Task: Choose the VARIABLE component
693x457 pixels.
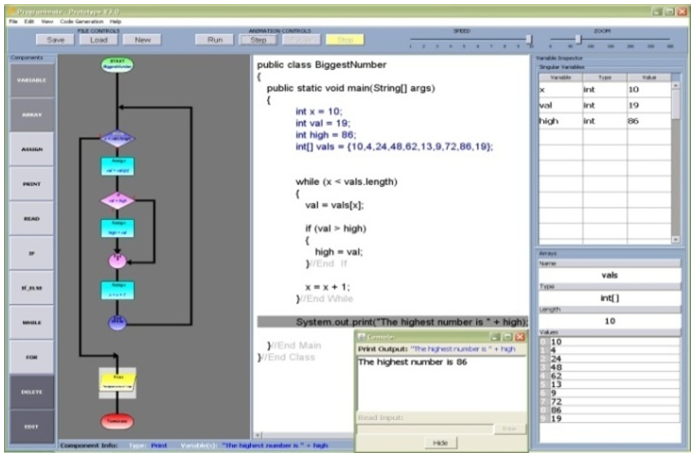Action: pos(31,80)
